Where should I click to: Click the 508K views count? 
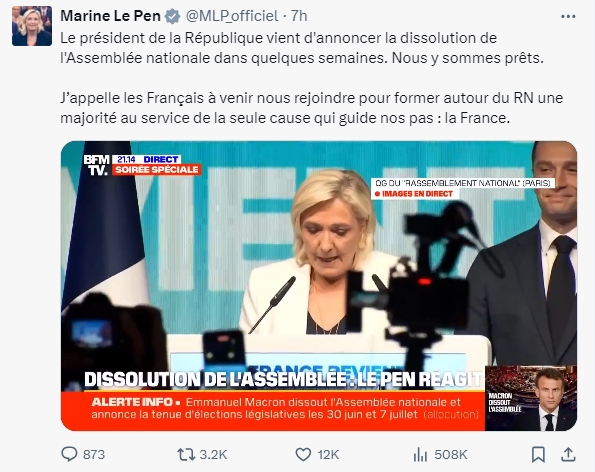(451, 455)
